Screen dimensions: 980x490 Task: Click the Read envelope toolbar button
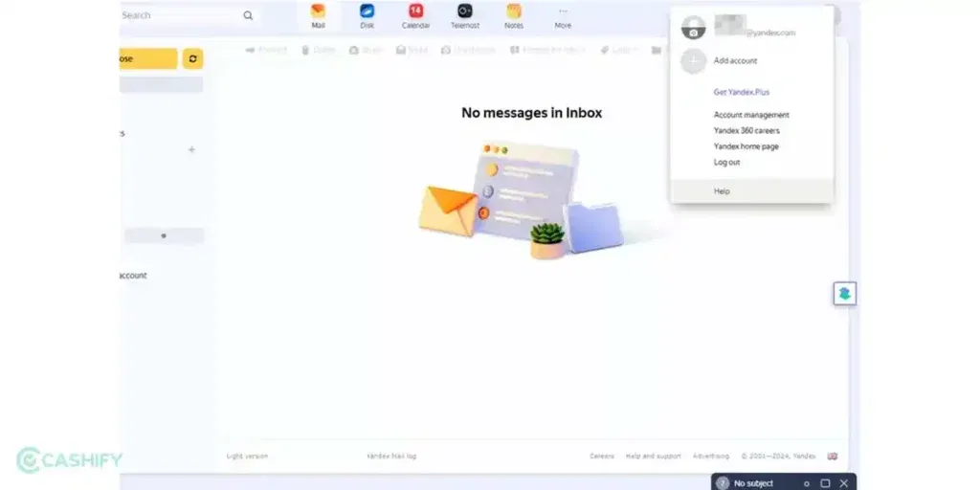pos(412,50)
